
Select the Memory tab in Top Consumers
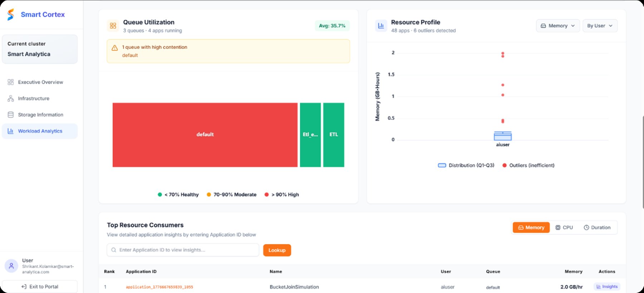coord(531,228)
